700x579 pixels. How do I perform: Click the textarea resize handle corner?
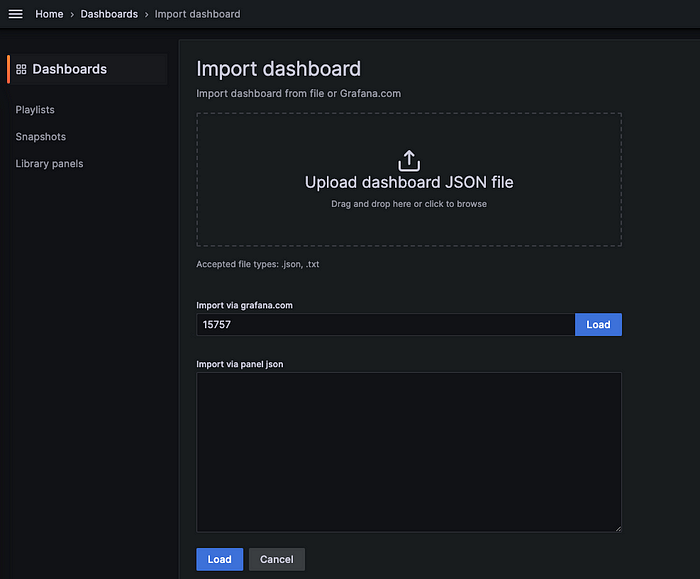click(618, 529)
